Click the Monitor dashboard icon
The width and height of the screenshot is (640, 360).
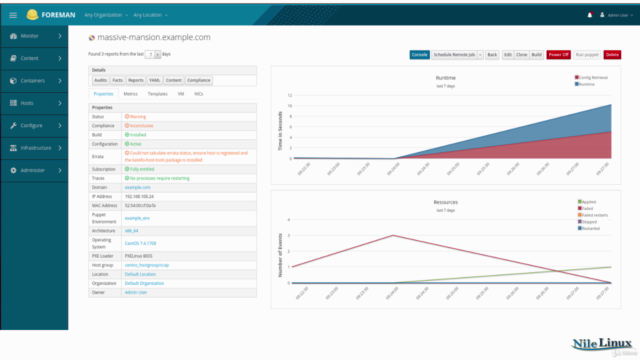click(13, 36)
